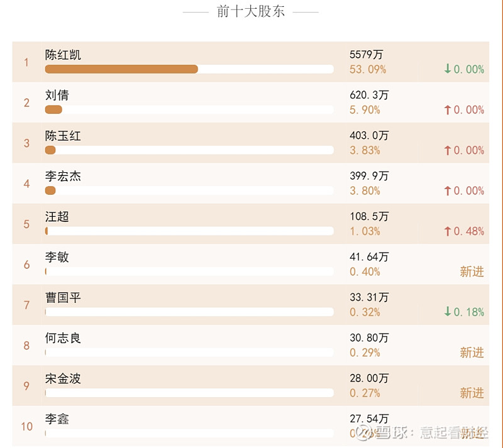The height and width of the screenshot is (448, 503).
Task: Click the rank number 1 badge
Action: 26,62
